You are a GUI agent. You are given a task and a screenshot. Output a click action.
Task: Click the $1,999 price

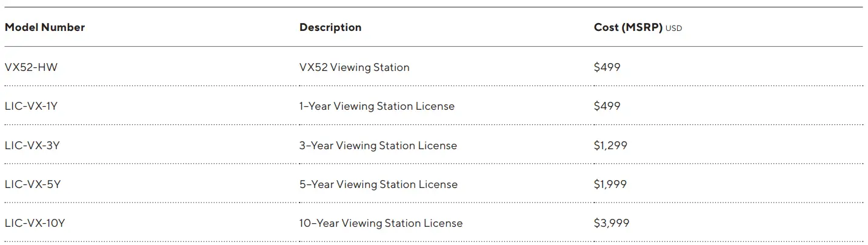point(610,184)
